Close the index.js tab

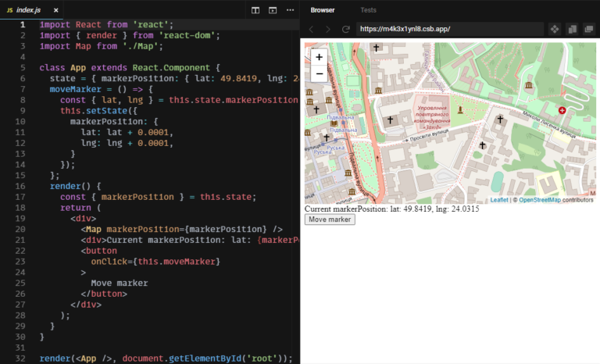[56, 10]
